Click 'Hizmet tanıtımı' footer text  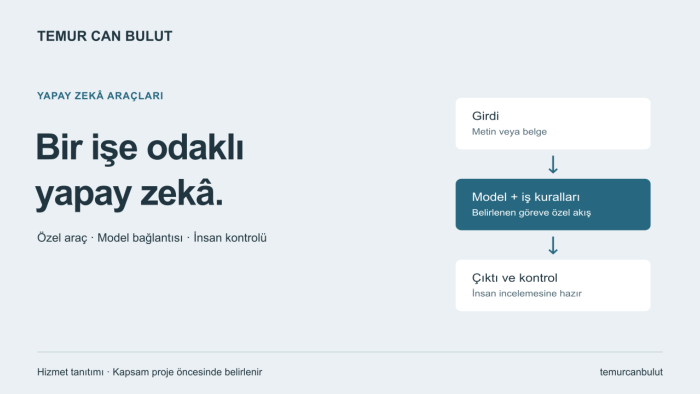tap(70, 372)
